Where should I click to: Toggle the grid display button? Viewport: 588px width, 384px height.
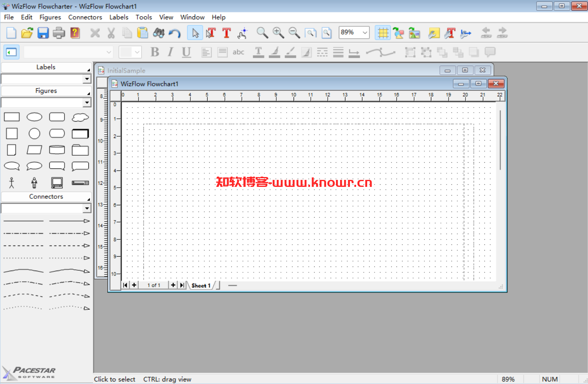pyautogui.click(x=383, y=33)
